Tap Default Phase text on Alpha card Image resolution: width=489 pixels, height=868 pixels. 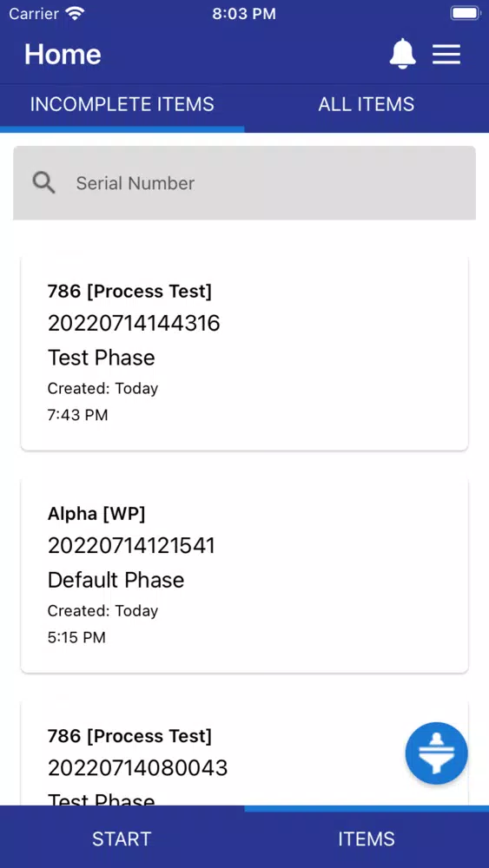[116, 580]
